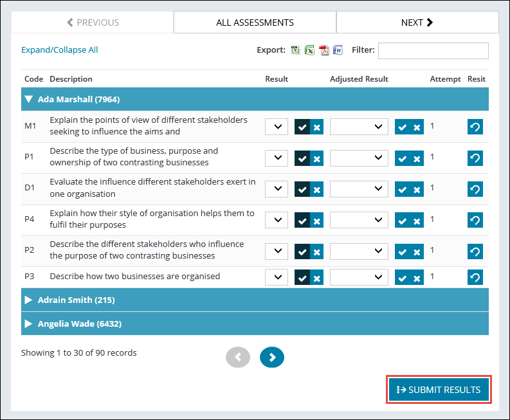Viewport: 510px width, 420px height.
Task: Go to All Assessments tab
Action: coord(255,23)
